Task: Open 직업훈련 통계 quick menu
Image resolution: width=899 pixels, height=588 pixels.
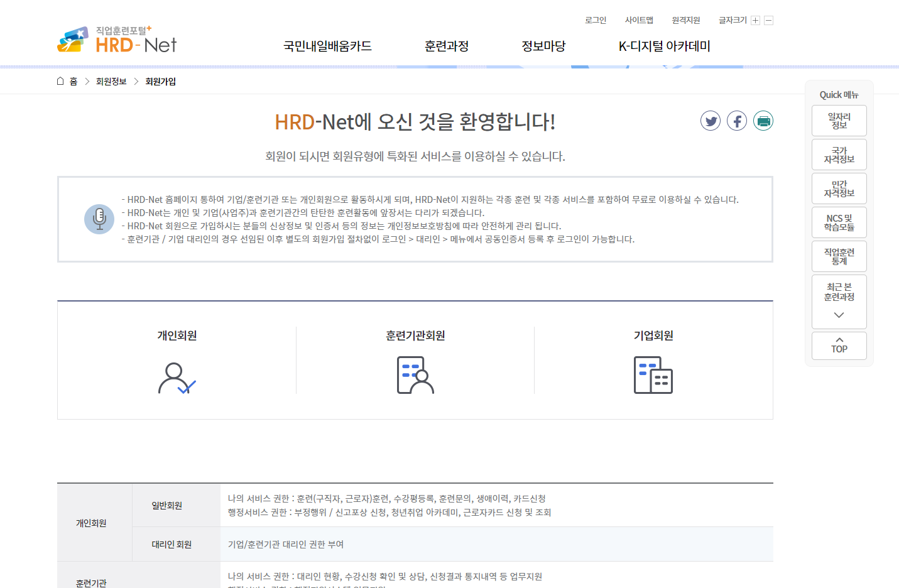Action: click(x=839, y=256)
